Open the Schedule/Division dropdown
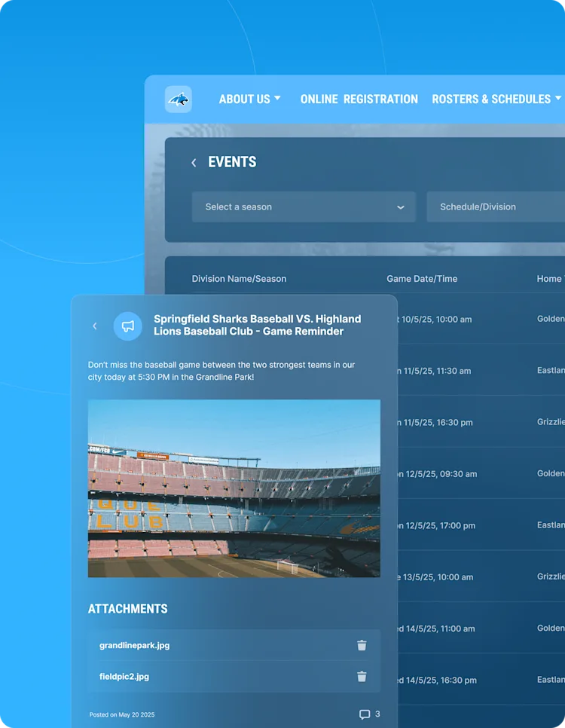Viewport: 565px width, 728px height. click(496, 207)
